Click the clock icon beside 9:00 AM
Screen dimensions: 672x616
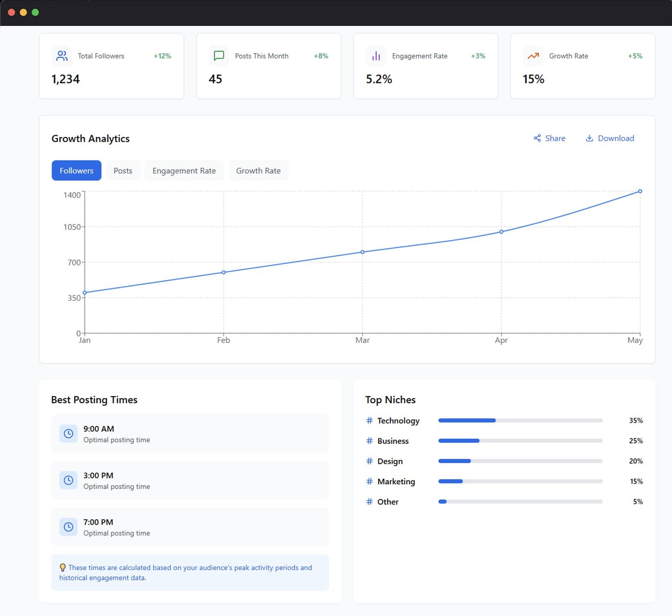(68, 434)
